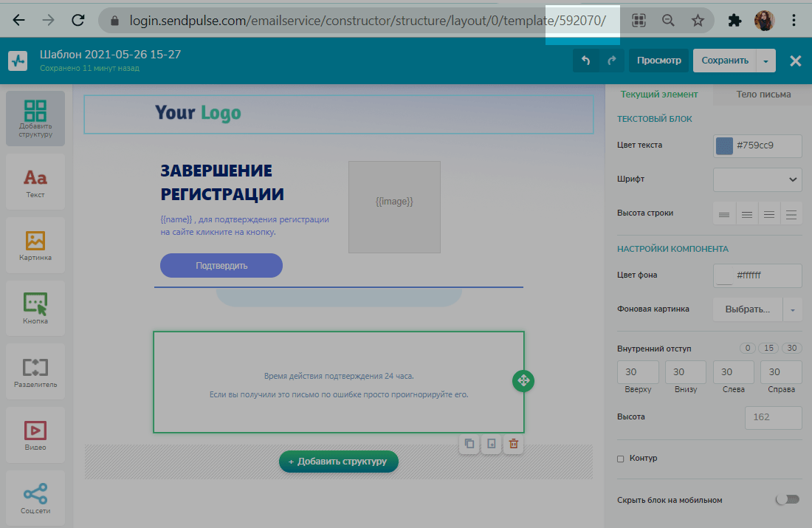Open the Цвет текста color swatch
The height and width of the screenshot is (528, 812).
724,146
